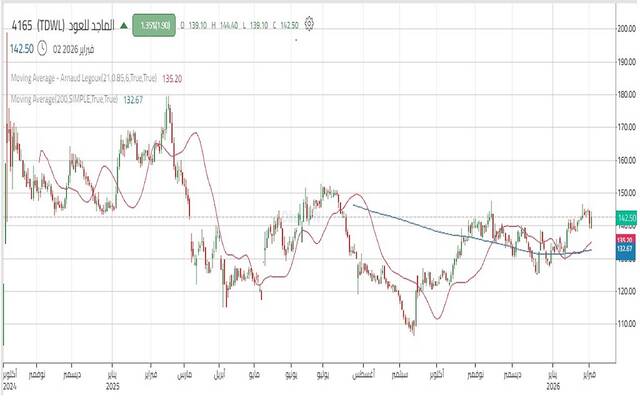The height and width of the screenshot is (400, 640).
Task: Click the Close value 142.50 in header
Action: (x=291, y=22)
